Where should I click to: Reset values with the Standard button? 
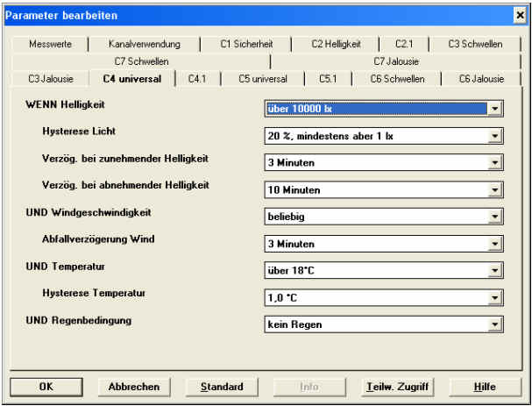pyautogui.click(x=222, y=387)
